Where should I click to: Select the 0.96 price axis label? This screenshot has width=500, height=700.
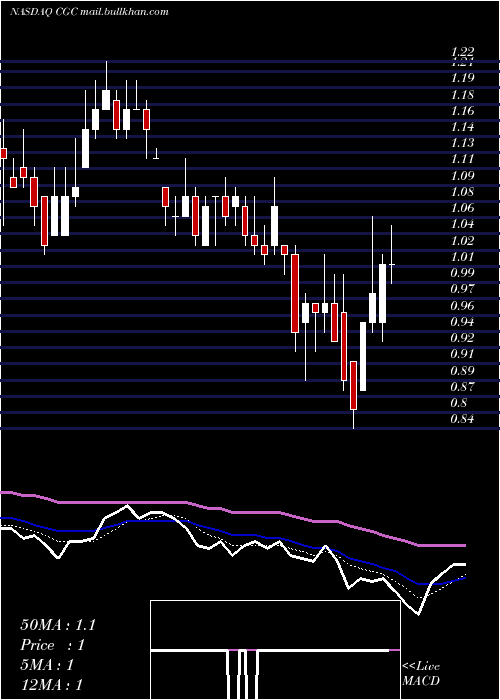[x=462, y=306]
